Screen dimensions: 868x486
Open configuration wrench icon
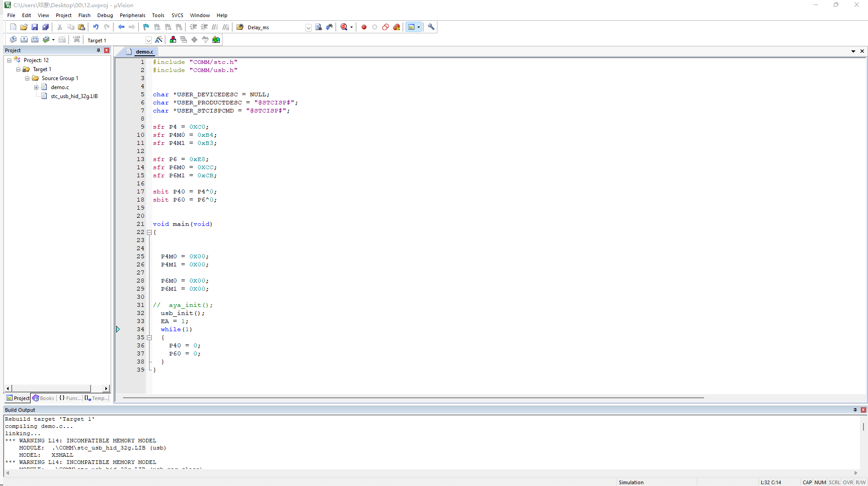(431, 27)
